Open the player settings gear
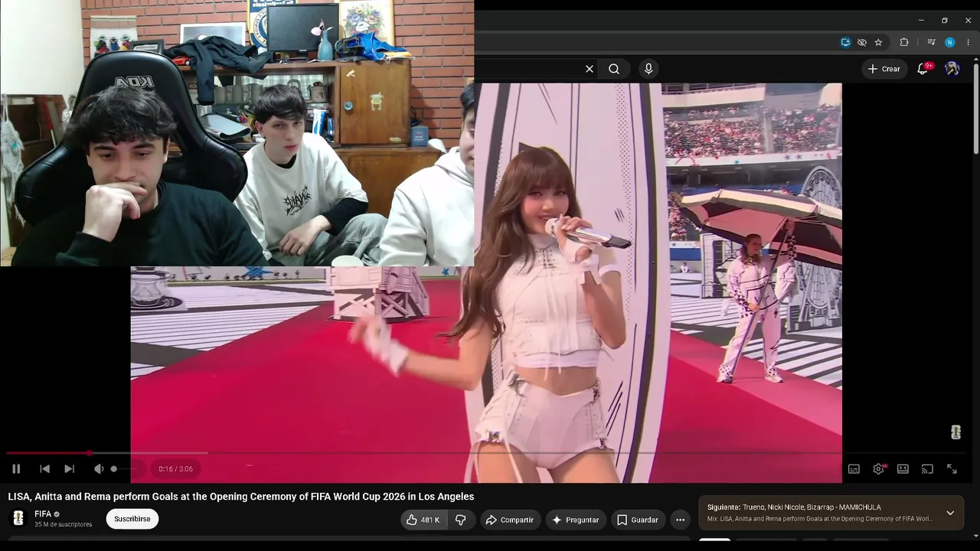 pos(879,469)
